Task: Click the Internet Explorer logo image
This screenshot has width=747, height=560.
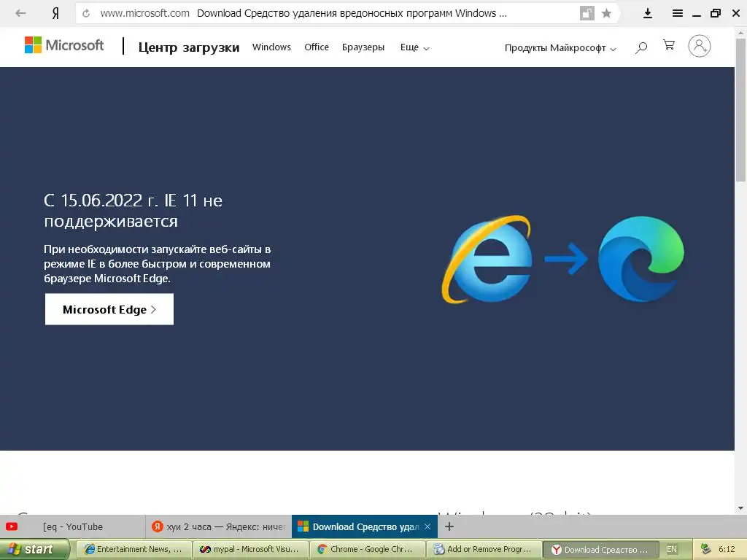Action: (487, 260)
